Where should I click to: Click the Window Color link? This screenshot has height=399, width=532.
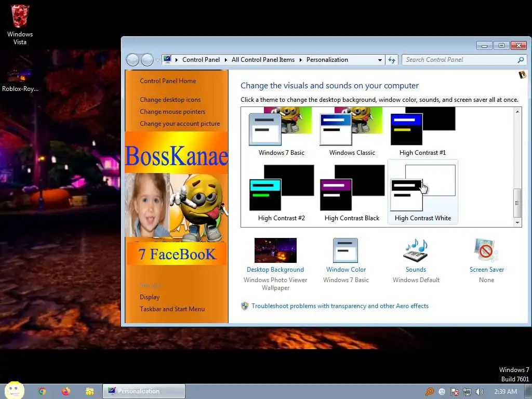pyautogui.click(x=345, y=270)
